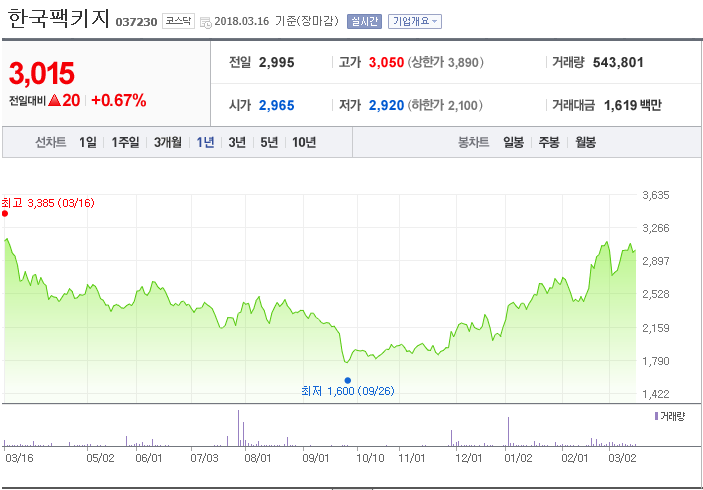703x490 pixels.
Task: Click the upper limit text 상한가 3,890
Action: 445,62
